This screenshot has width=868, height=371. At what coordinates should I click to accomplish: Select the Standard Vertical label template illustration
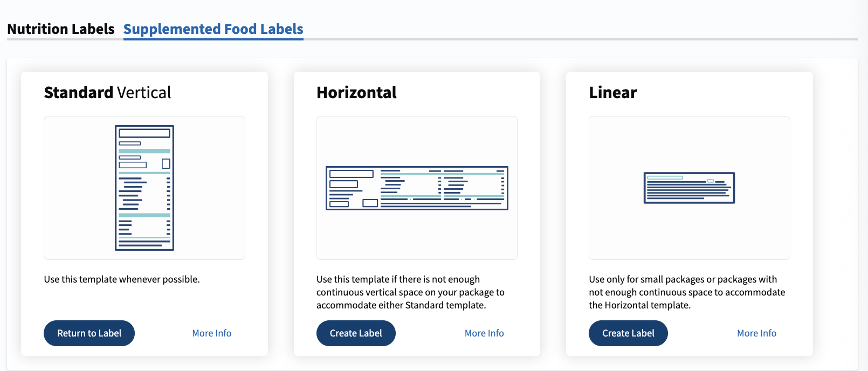(x=144, y=188)
